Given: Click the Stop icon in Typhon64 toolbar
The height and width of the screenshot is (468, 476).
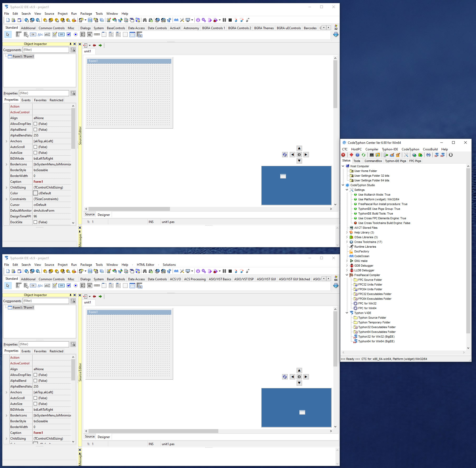Looking at the screenshot, I should [230, 271].
